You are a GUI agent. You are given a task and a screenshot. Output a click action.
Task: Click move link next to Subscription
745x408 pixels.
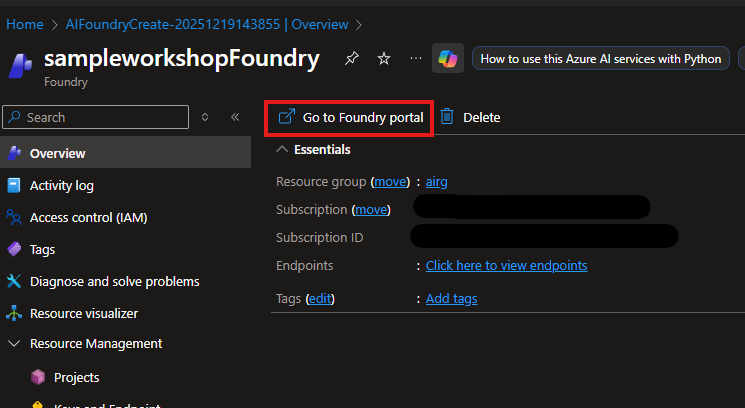tap(371, 209)
